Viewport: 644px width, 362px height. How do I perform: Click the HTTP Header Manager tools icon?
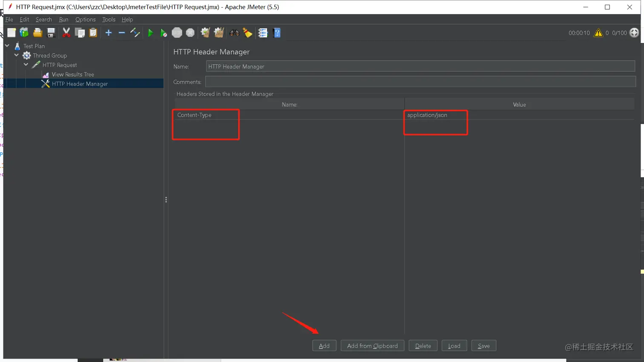click(46, 84)
